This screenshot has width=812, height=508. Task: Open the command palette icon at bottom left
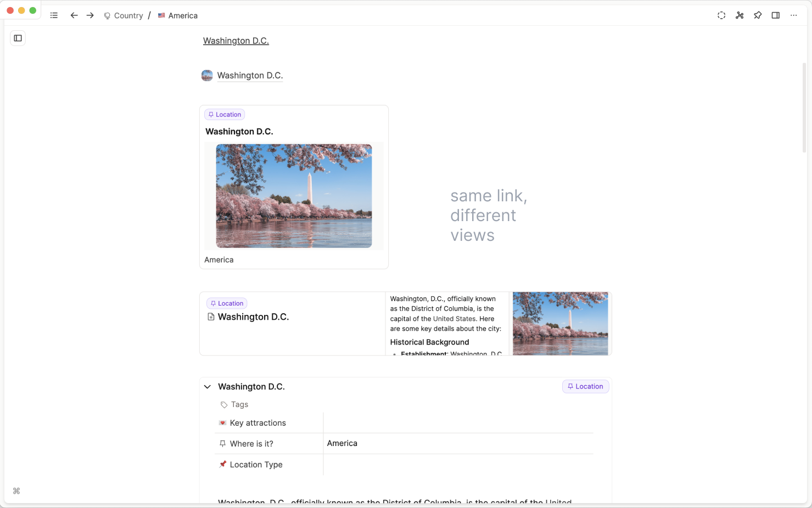tap(16, 491)
